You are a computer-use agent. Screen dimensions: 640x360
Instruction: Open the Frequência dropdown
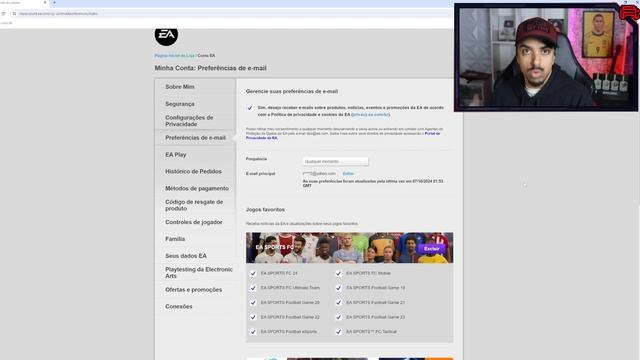point(335,162)
